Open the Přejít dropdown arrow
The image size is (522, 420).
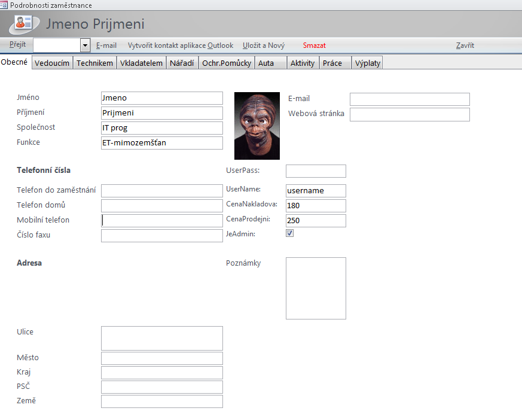click(85, 45)
